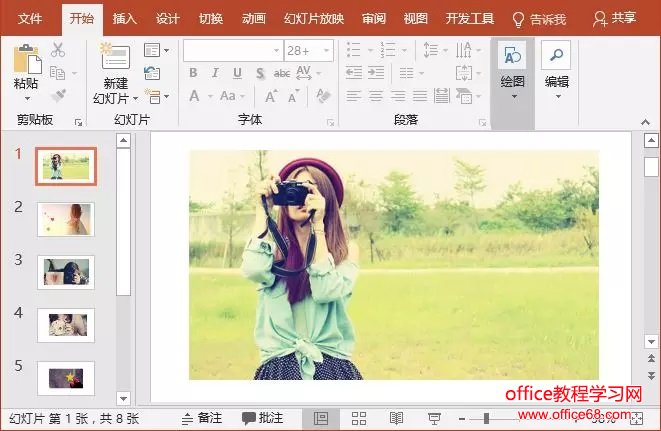Open the 绘图 drawing tools
661x431 pixels.
tap(513, 68)
